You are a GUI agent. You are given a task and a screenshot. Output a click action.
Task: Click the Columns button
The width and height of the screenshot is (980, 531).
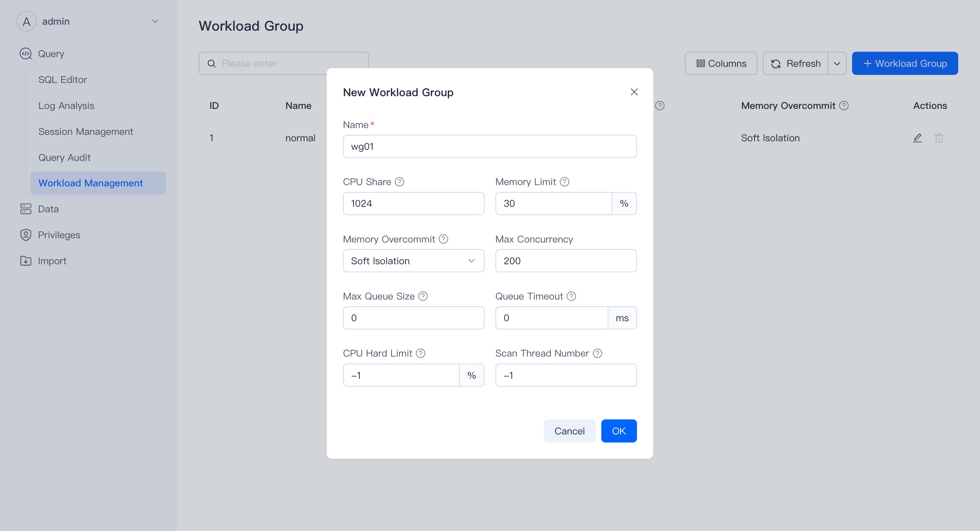[x=721, y=63]
